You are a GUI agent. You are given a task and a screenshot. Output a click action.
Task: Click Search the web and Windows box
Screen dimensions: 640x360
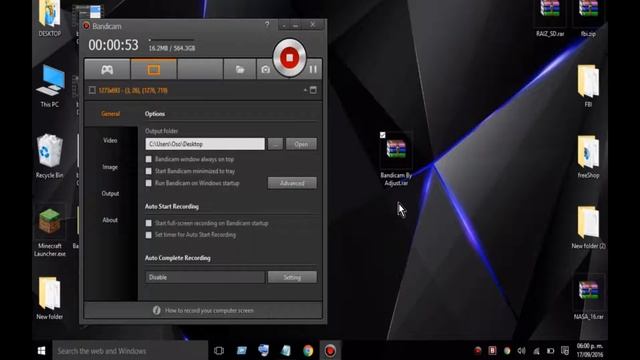click(130, 351)
